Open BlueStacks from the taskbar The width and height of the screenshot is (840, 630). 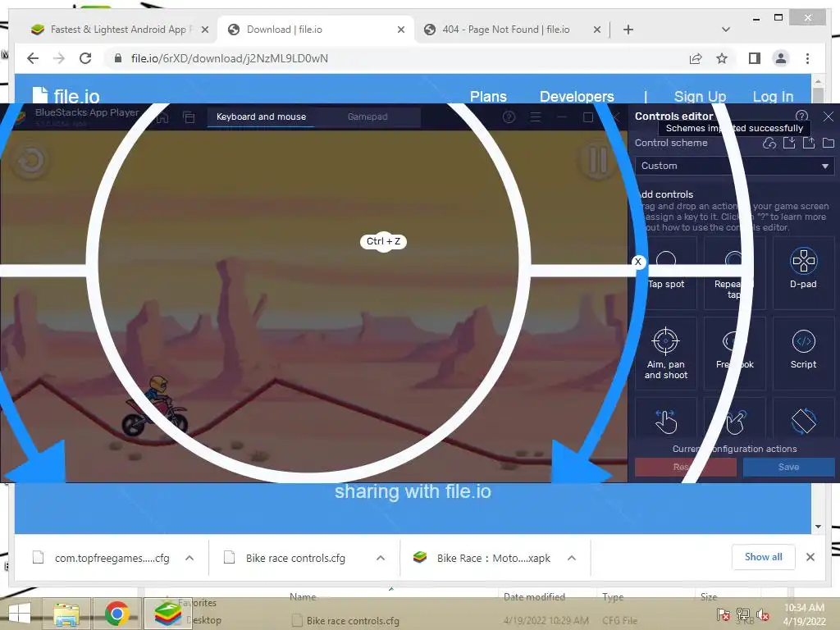coord(167,614)
